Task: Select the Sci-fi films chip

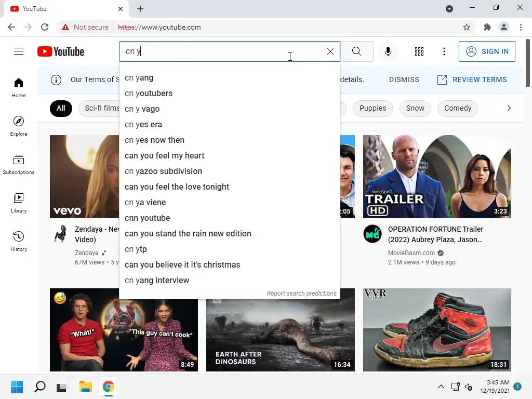Action: (99, 109)
